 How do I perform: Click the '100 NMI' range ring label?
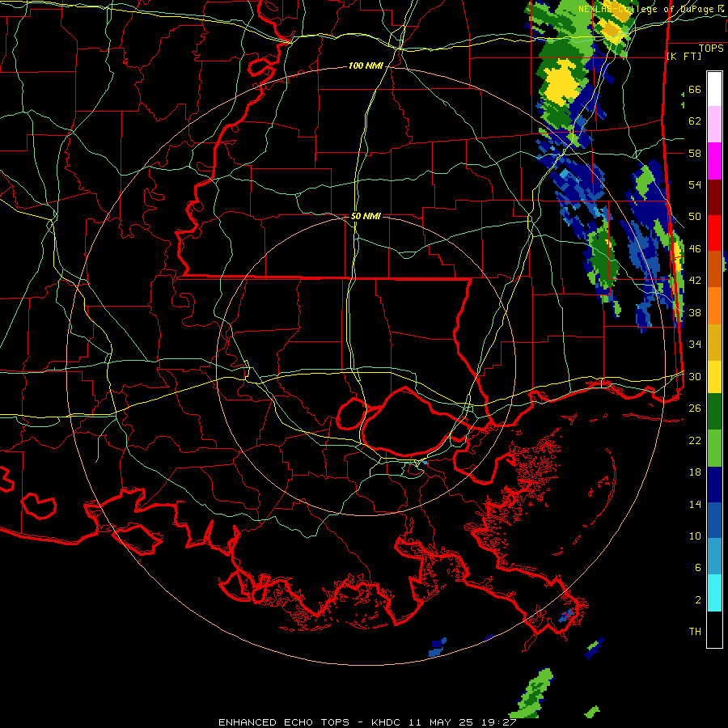(366, 66)
